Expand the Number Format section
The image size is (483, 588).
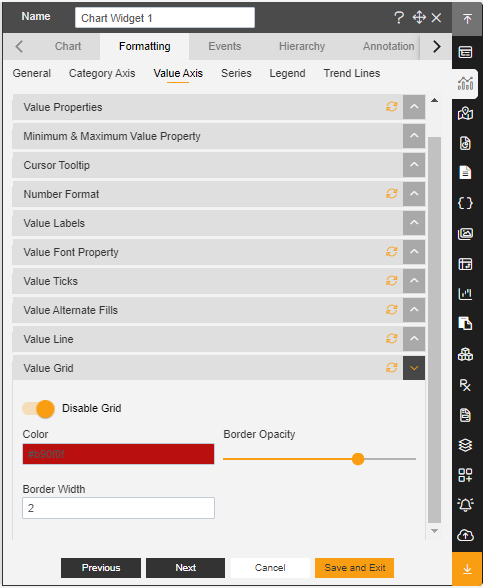pos(414,194)
